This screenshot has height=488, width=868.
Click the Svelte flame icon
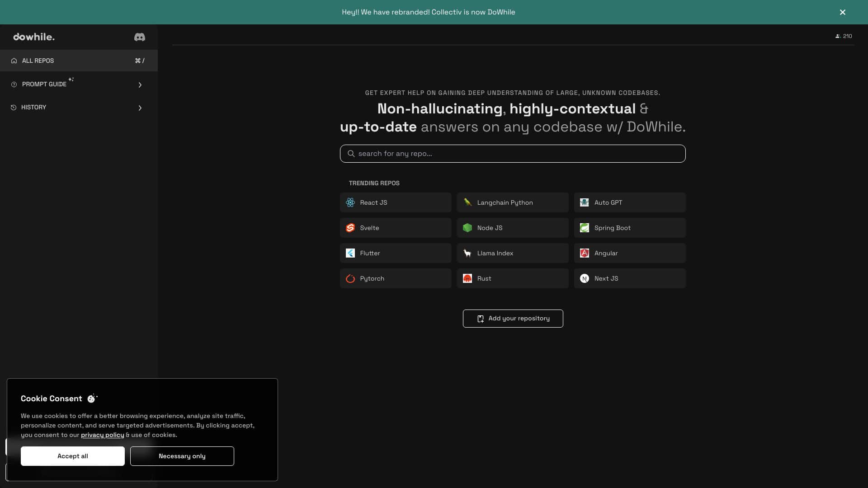click(x=350, y=228)
